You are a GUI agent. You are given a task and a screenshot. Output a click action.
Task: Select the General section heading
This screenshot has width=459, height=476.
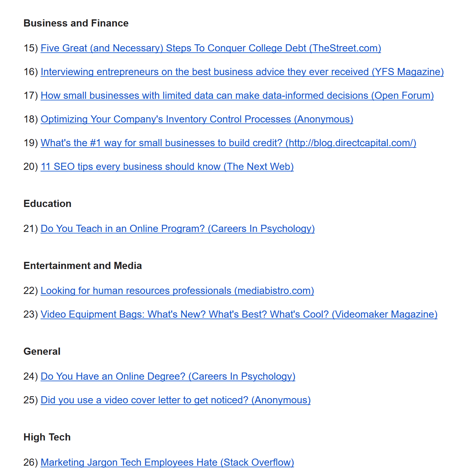point(42,352)
